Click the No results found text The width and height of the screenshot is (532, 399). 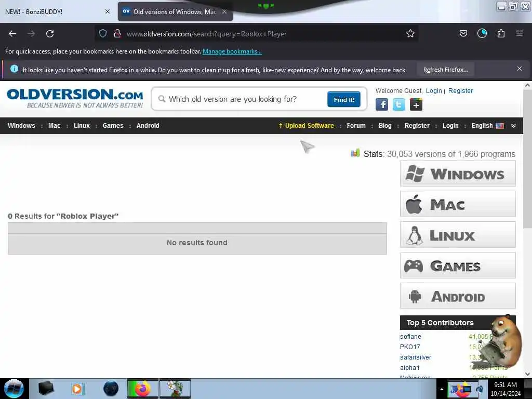tap(197, 243)
